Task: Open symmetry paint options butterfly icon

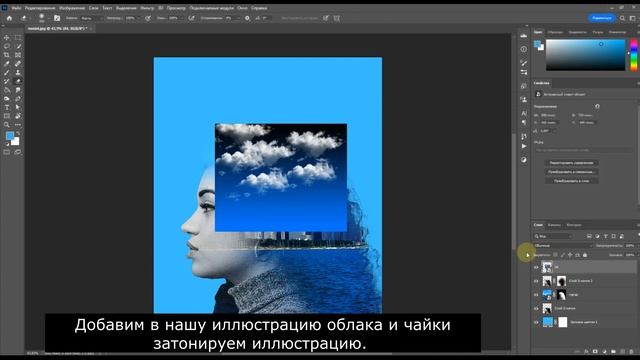Action: [x=337, y=18]
